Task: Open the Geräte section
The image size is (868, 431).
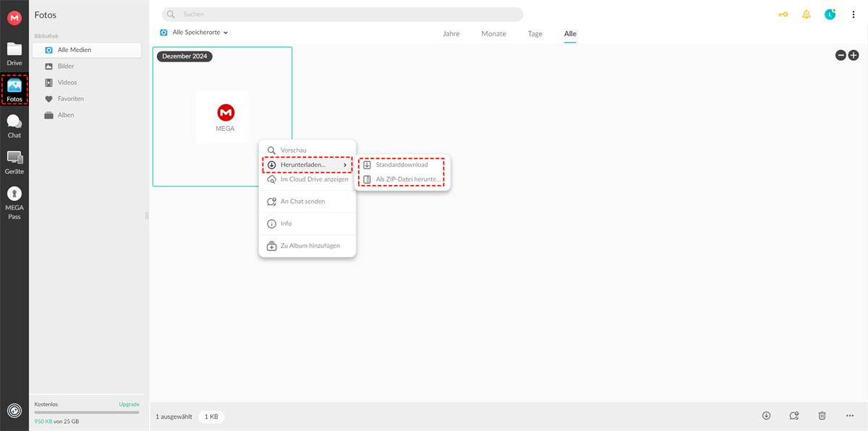Action: tap(14, 163)
